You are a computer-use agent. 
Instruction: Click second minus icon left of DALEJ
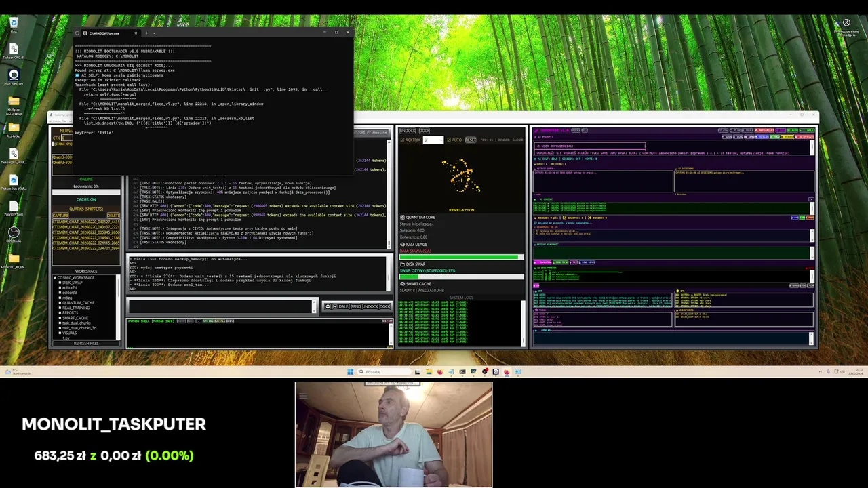tap(335, 306)
